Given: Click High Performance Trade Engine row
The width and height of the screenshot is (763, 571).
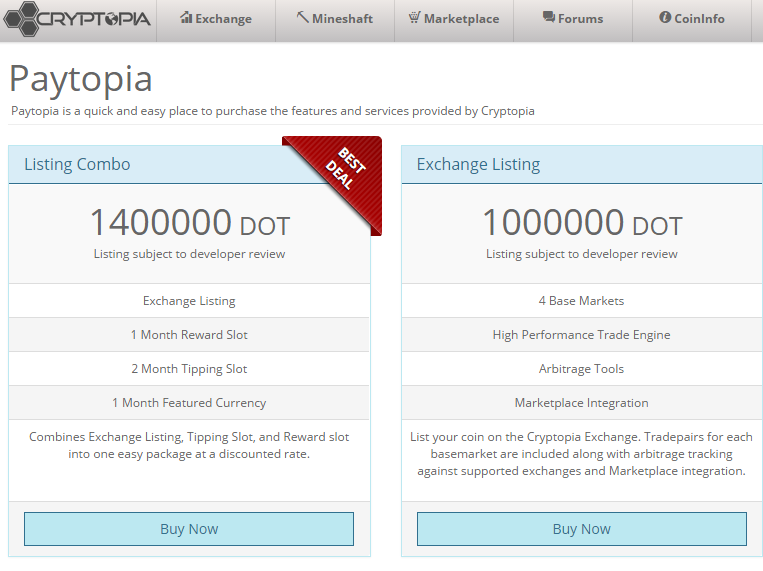Looking at the screenshot, I should tap(581, 335).
